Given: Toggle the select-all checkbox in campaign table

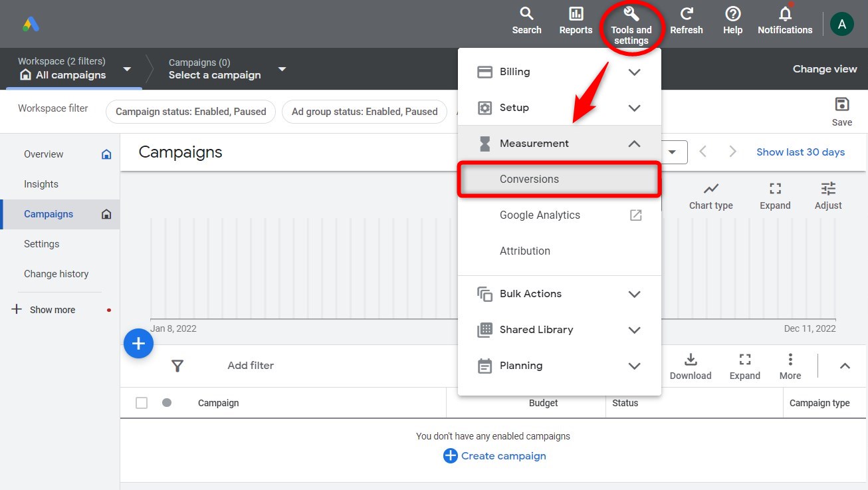Looking at the screenshot, I should point(141,402).
